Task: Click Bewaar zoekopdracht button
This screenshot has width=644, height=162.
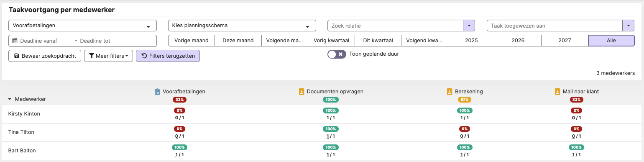Action: [x=45, y=56]
